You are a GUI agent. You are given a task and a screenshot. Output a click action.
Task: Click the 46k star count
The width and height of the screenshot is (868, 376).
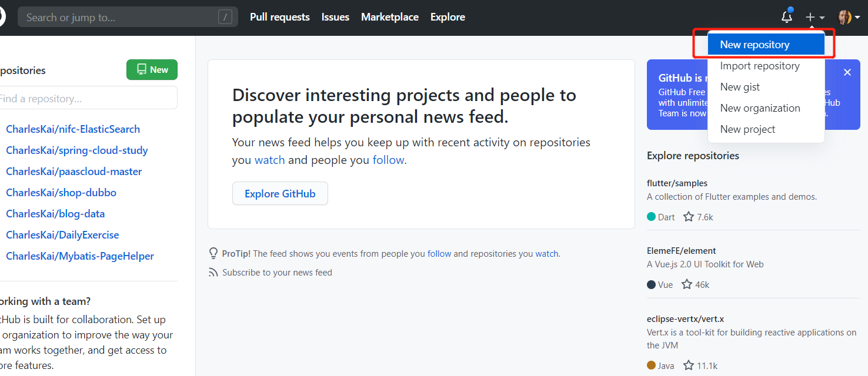pyautogui.click(x=702, y=285)
